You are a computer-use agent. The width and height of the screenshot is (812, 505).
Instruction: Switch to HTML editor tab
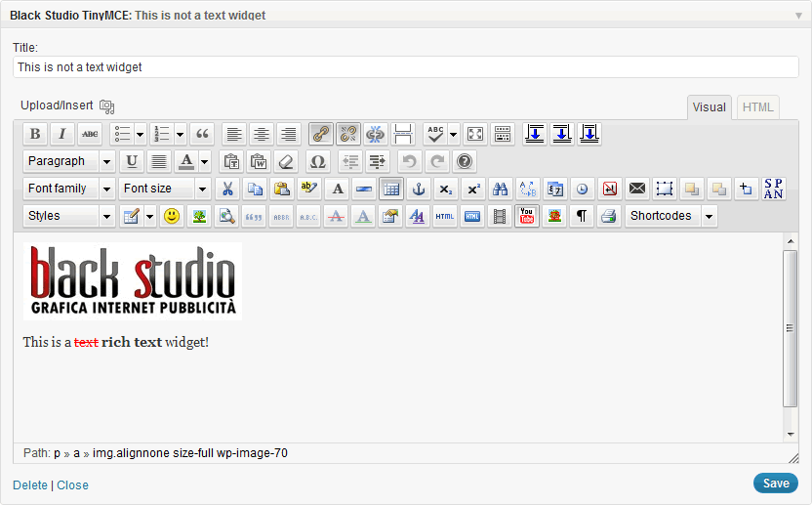[757, 107]
